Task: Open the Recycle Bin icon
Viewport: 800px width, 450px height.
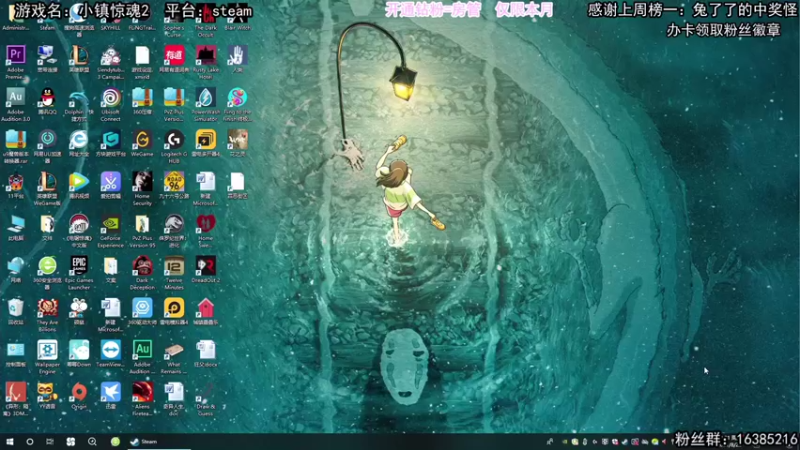Action: (x=15, y=308)
